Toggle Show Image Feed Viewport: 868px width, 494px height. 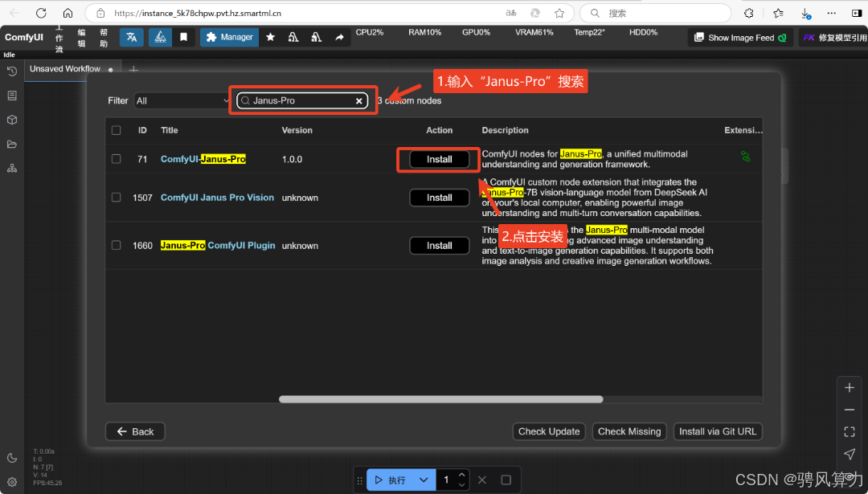pos(741,38)
